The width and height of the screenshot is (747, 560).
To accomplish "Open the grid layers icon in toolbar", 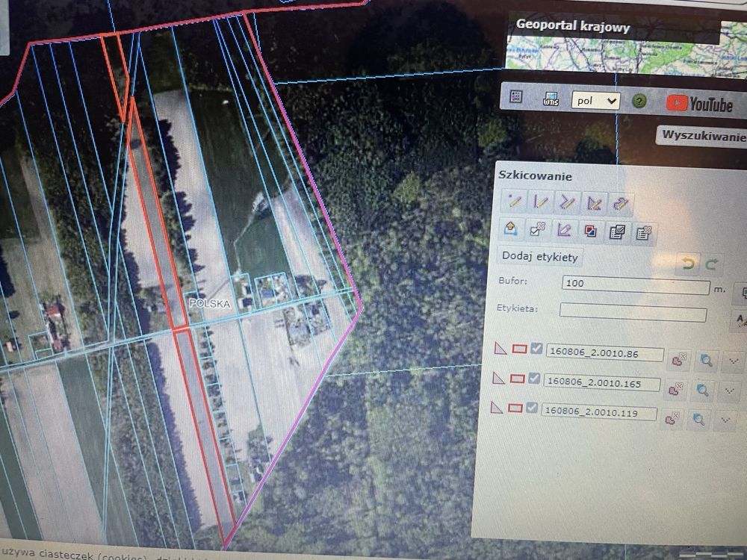I will pos(516,96).
